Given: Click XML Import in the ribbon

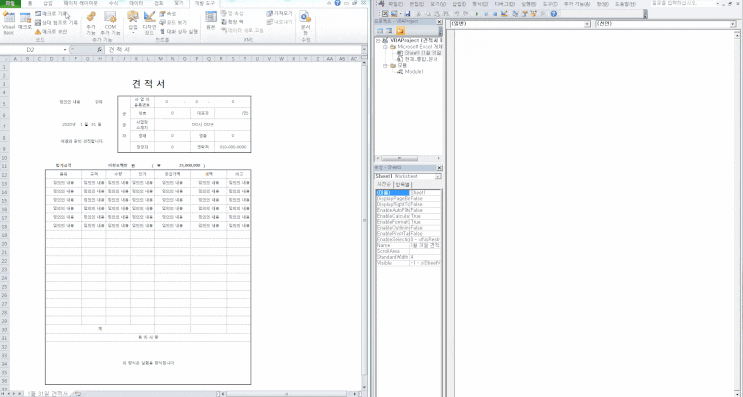Looking at the screenshot, I should [280, 14].
